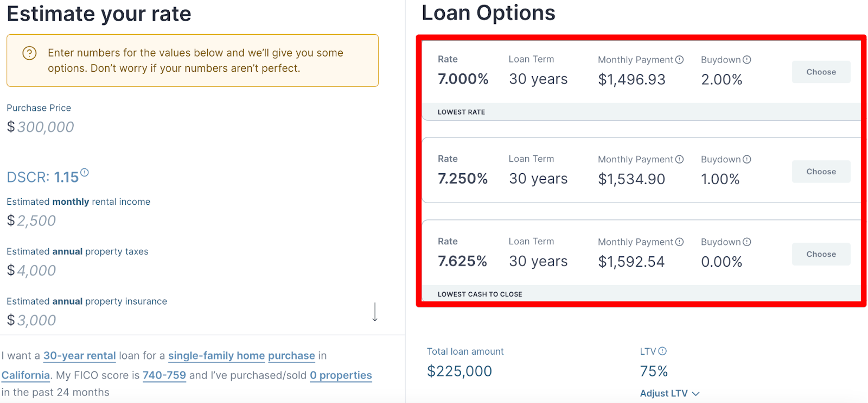Open the 740-759 FICO score selector
The height and width of the screenshot is (403, 868).
164,375
